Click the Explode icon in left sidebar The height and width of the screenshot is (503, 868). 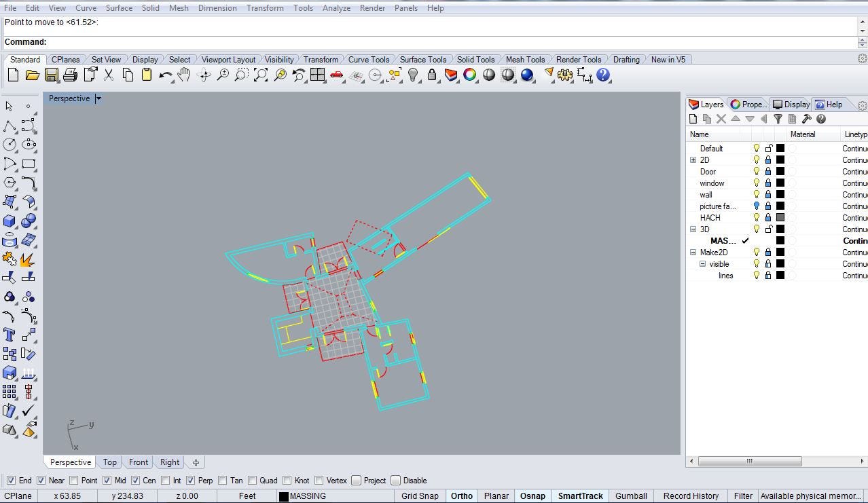29,259
